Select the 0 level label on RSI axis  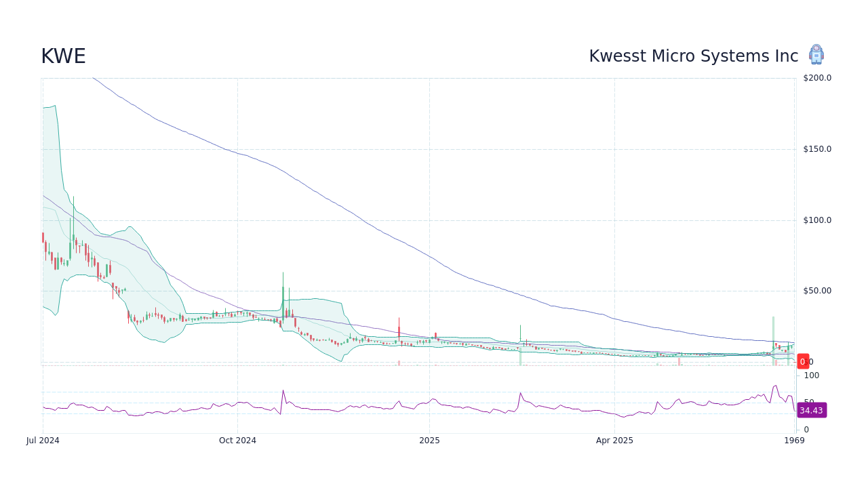[x=806, y=429]
